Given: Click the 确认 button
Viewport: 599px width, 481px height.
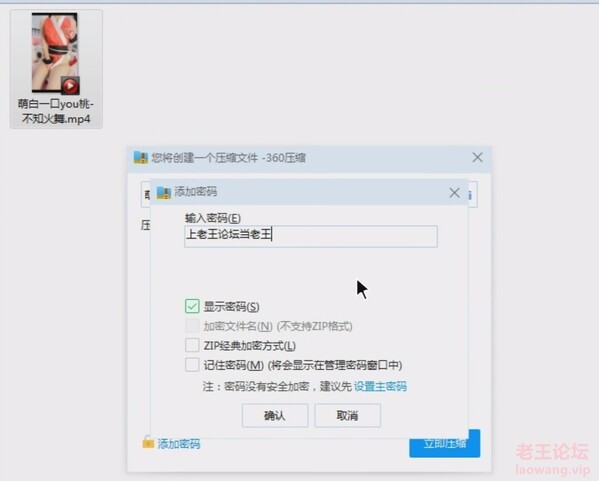Looking at the screenshot, I should pyautogui.click(x=275, y=415).
